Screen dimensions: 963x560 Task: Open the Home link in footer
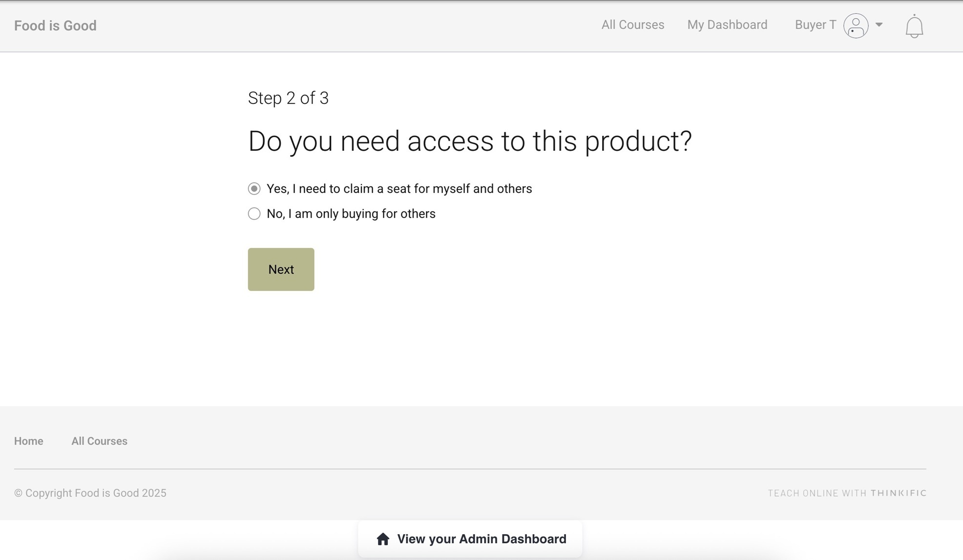pyautogui.click(x=28, y=441)
